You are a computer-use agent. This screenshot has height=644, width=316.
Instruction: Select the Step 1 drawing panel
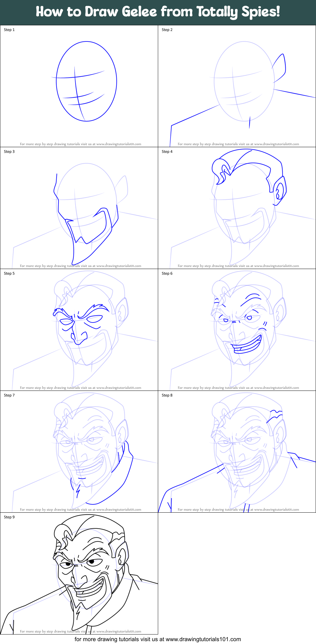79,86
